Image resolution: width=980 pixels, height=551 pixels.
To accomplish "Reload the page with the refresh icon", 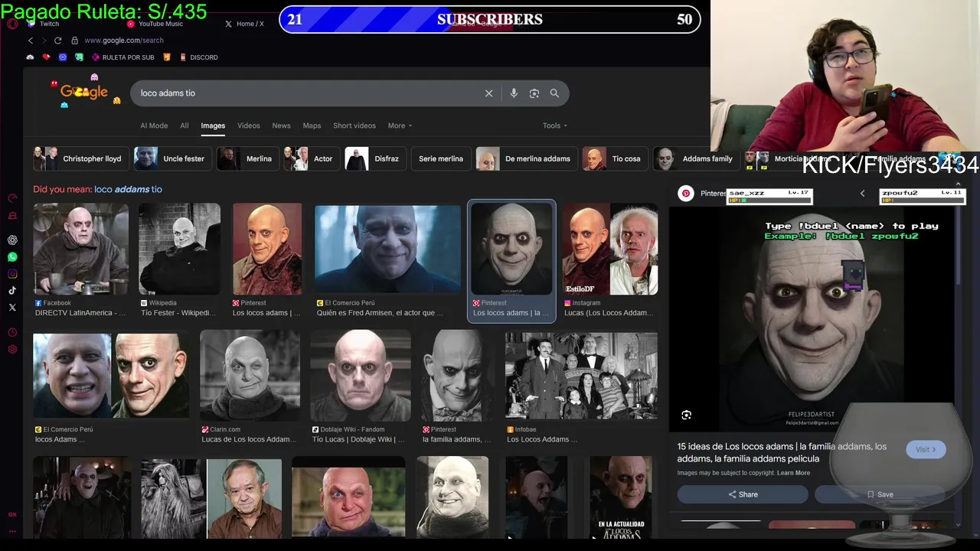I will coord(57,41).
